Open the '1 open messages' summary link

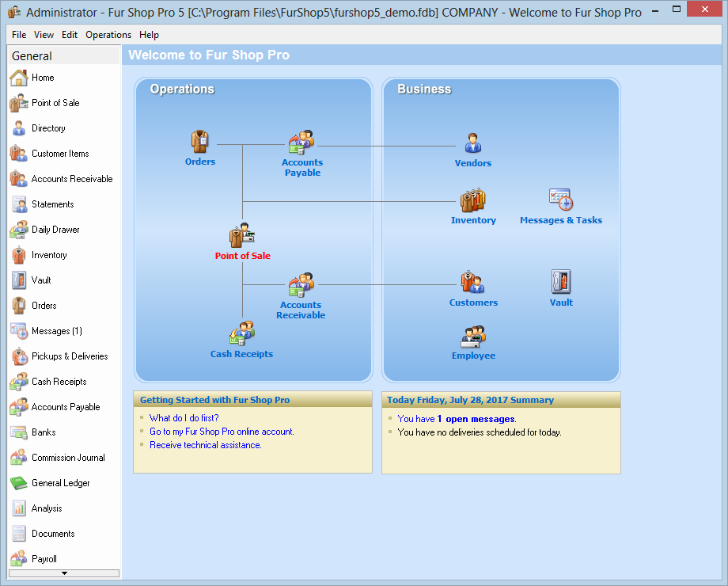pyautogui.click(x=476, y=419)
